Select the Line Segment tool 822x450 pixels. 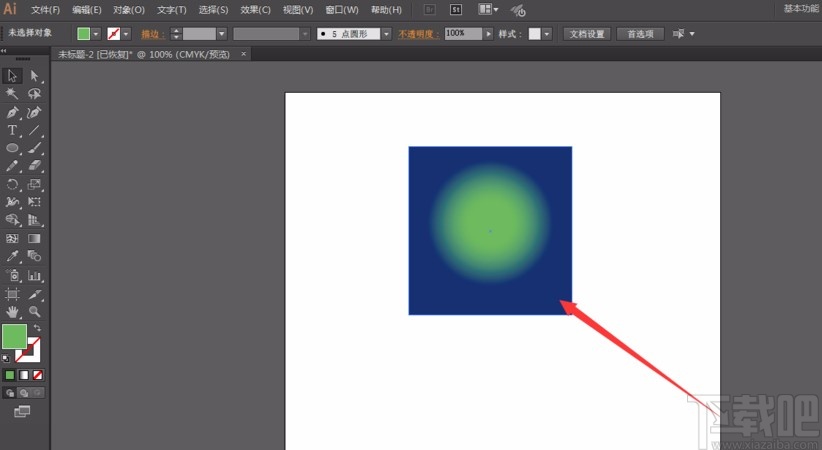point(34,130)
